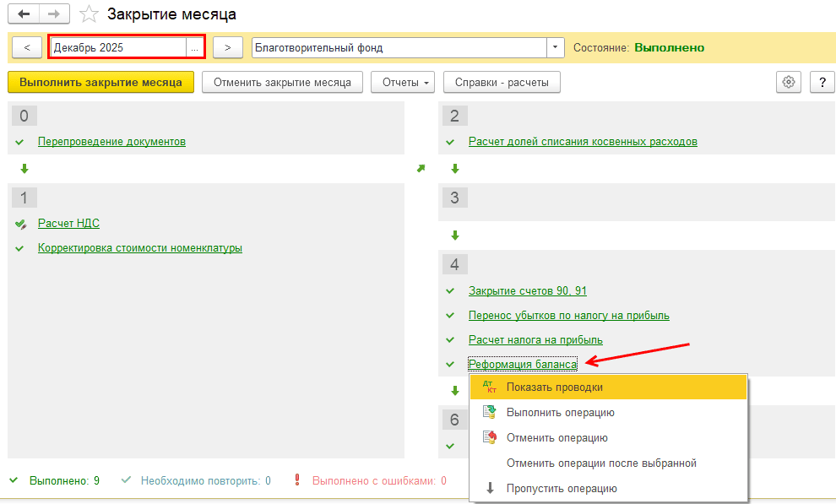Screen dimensions: 836x504
Task: Open help with the question mark button
Action: [x=822, y=82]
